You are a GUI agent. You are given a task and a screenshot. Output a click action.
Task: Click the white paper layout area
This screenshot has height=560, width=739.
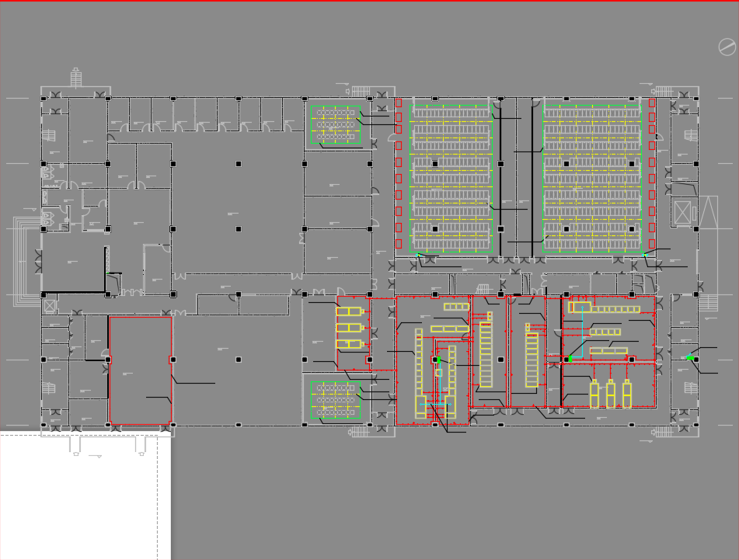(85, 496)
